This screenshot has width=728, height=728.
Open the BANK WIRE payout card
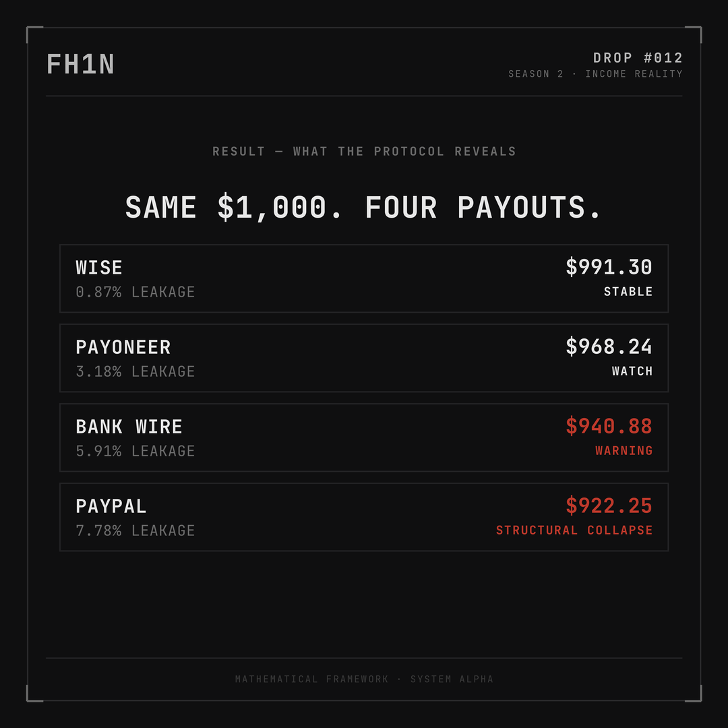(364, 437)
